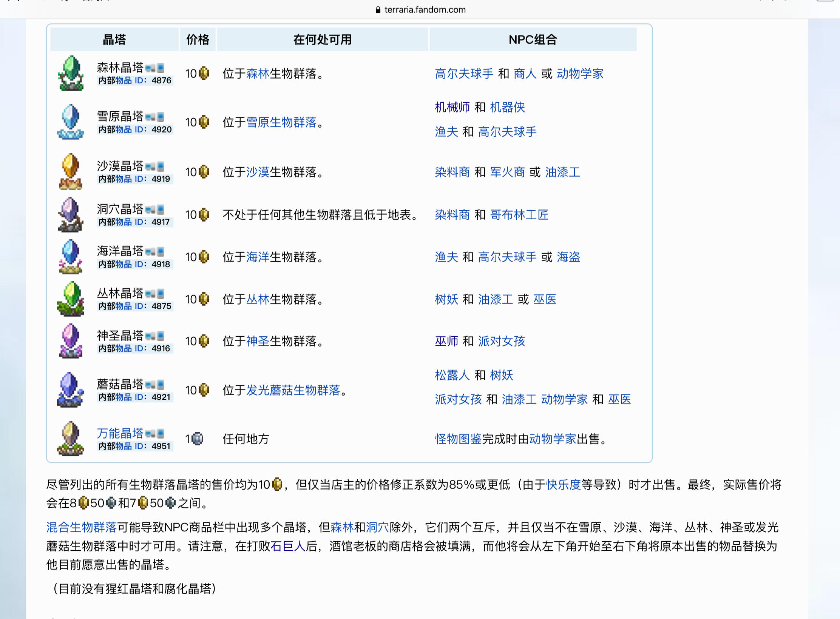Click the gold coin icon in 丛林晶塔 price
This screenshot has width=840, height=619.
click(204, 299)
